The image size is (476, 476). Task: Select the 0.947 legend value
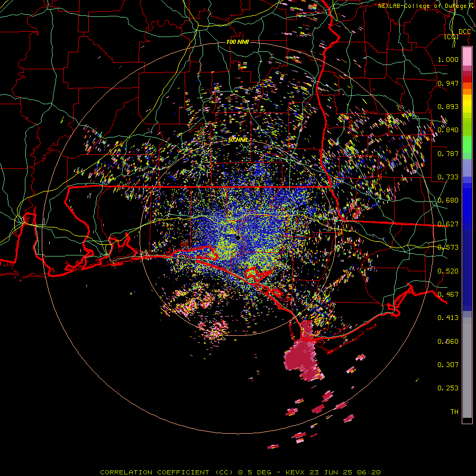[x=448, y=83]
